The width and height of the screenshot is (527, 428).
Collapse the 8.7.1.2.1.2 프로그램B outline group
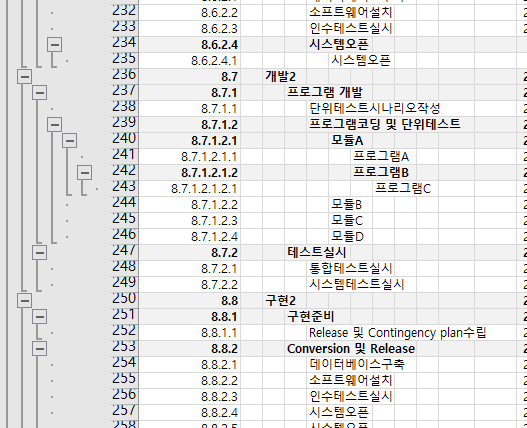[x=85, y=173]
